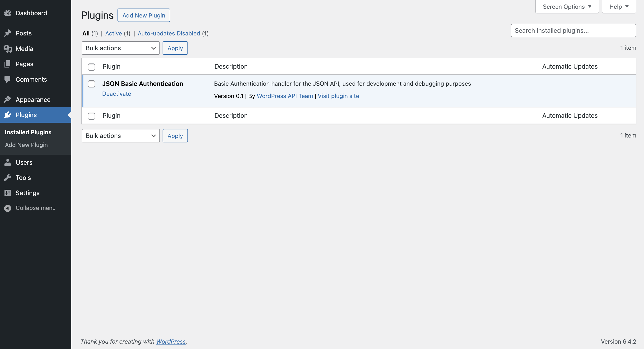Click the footer-row Description column label
Image resolution: width=644 pixels, height=349 pixels.
click(231, 116)
